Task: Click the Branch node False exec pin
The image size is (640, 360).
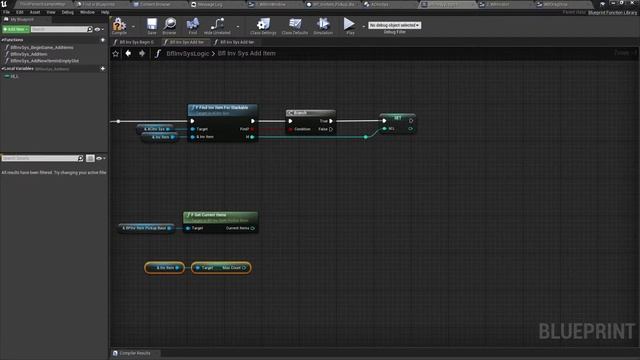Action: pyautogui.click(x=331, y=129)
